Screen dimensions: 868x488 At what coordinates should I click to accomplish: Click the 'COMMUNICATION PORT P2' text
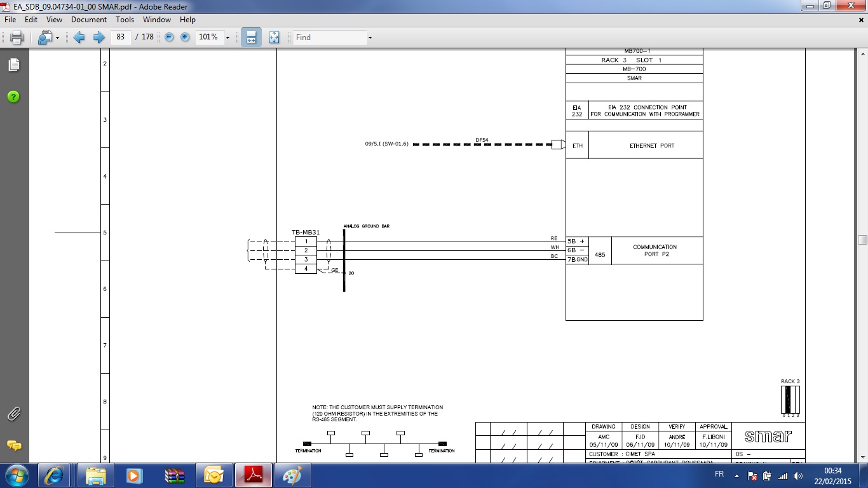[x=654, y=250]
